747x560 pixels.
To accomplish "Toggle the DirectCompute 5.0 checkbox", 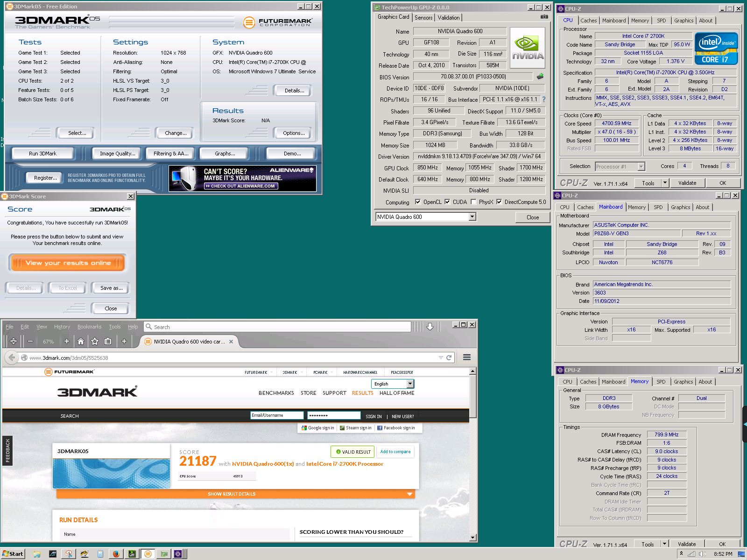I will [x=499, y=202].
